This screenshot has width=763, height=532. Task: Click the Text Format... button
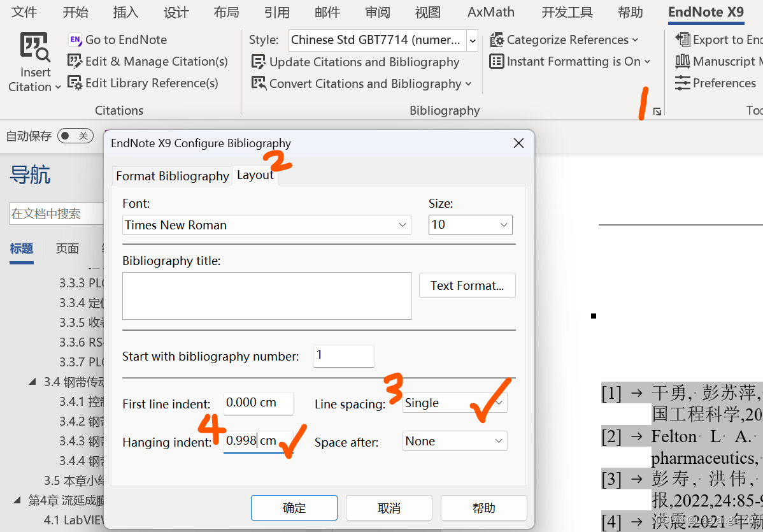[x=467, y=285]
